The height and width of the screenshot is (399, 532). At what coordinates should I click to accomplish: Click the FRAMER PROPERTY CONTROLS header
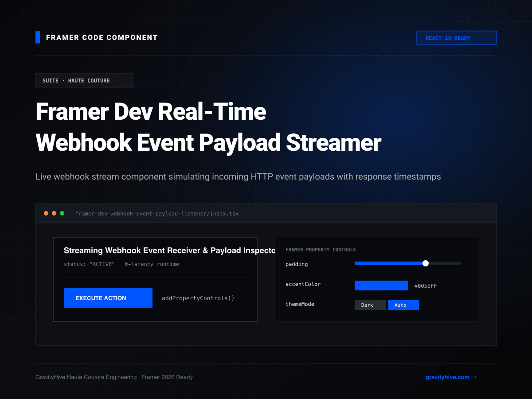(321, 250)
